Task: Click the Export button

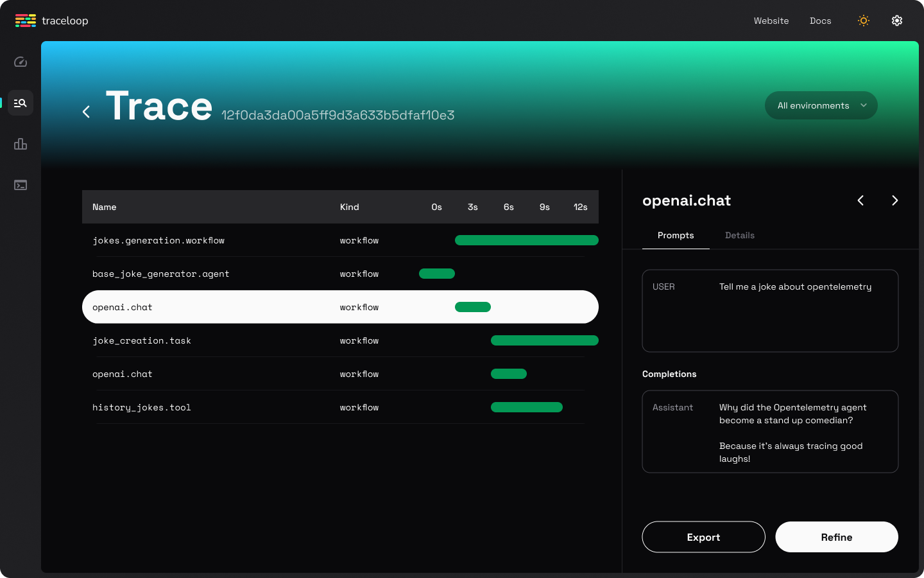Action: [703, 537]
